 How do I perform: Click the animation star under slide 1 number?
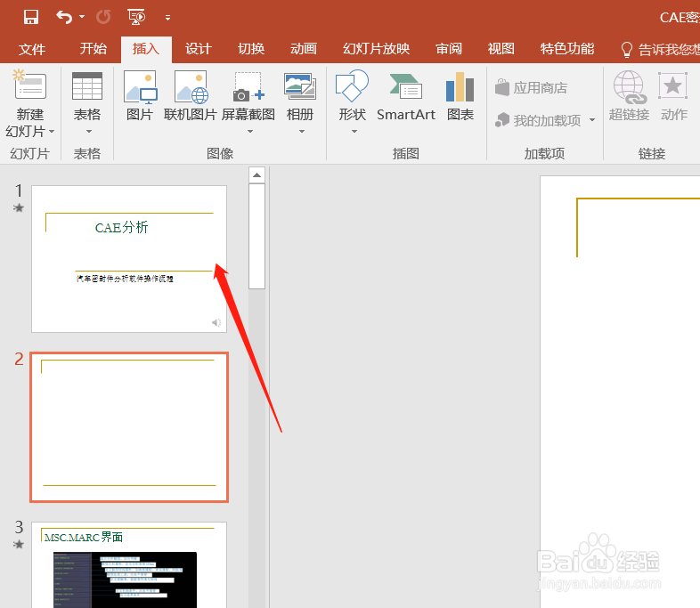(19, 208)
